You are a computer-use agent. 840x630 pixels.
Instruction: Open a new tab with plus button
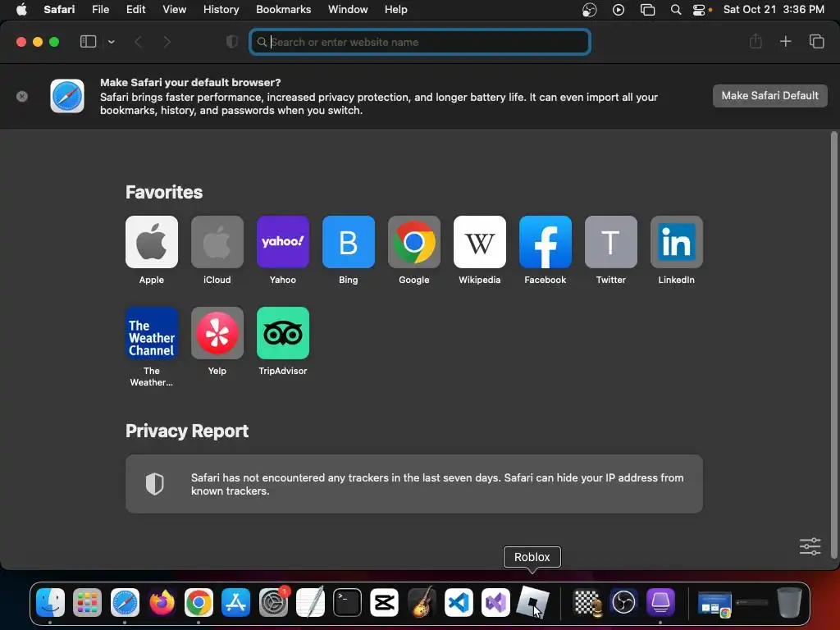[785, 41]
